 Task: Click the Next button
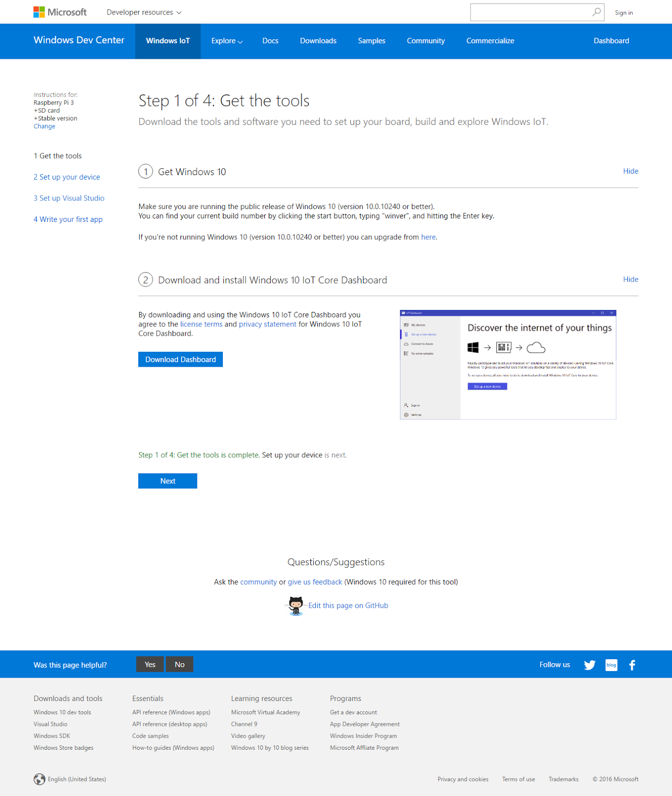168,481
